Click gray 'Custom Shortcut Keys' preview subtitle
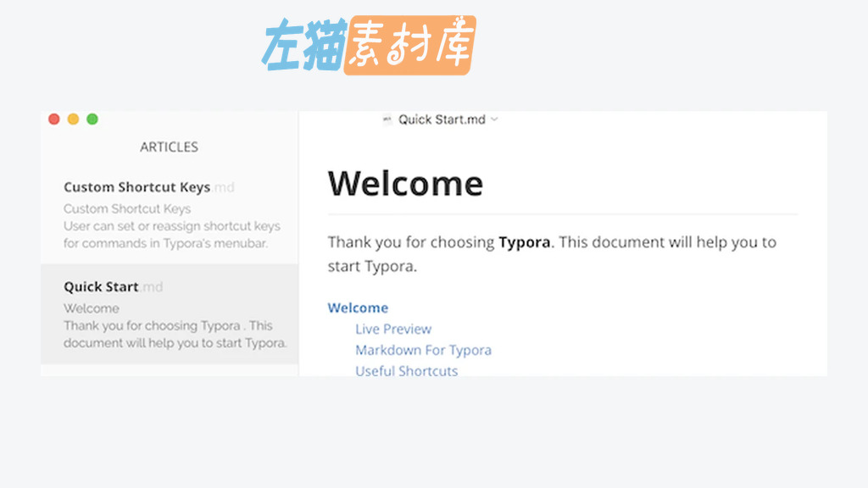This screenshot has width=868, height=488. tap(127, 208)
